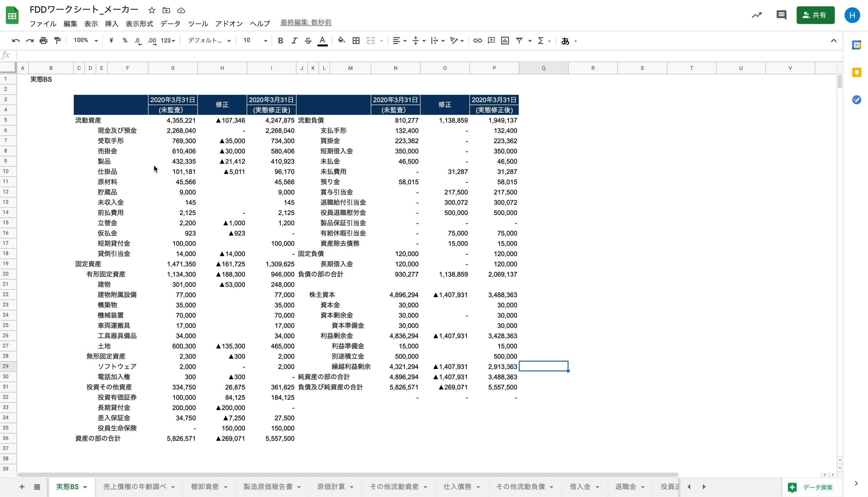This screenshot has height=497, width=868.
Task: Open the comment history icon
Action: [781, 15]
